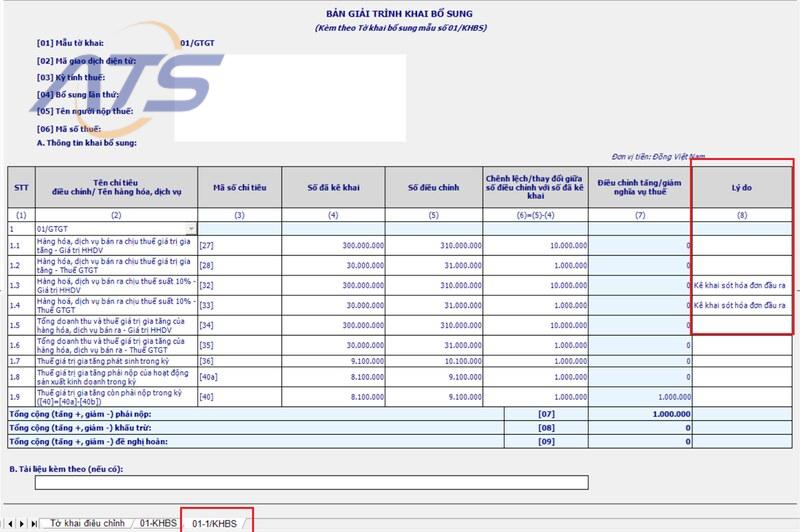Click the Lý do cell in row 1.2
This screenshot has height=532, width=800.
coord(742,265)
